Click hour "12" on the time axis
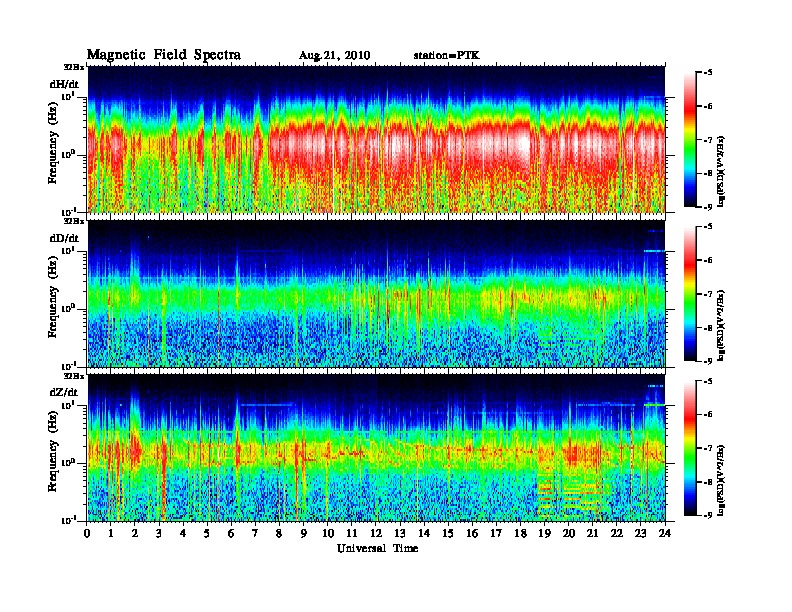 pos(376,533)
